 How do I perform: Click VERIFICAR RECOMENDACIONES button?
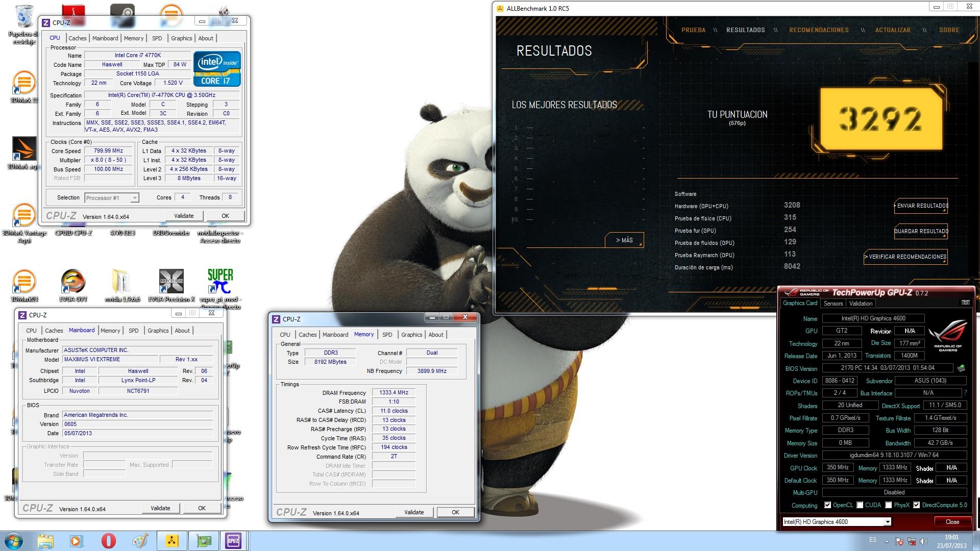click(x=906, y=257)
